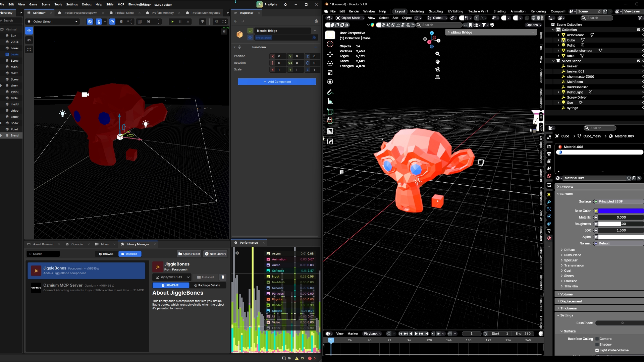The image size is (644, 362).
Task: Select the Blender Rotate tool
Action: click(330, 63)
